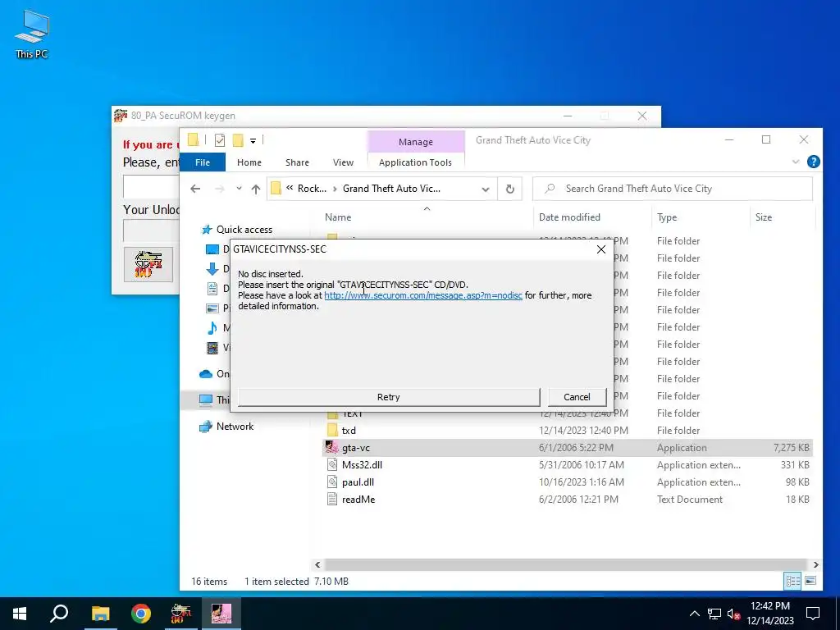Click Rock... breadcrumb in address bar
The height and width of the screenshot is (630, 840).
[312, 189]
